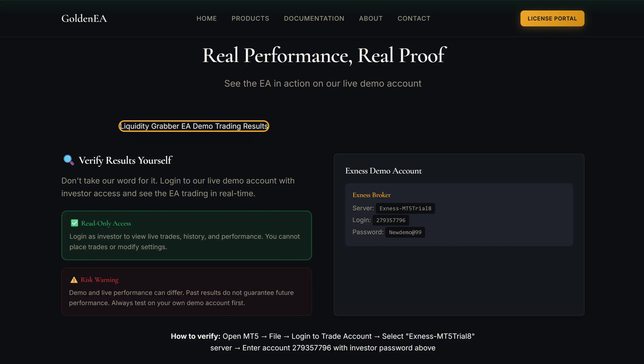Select Liquidity Grabber EA Demo Trading Results tab

click(194, 126)
